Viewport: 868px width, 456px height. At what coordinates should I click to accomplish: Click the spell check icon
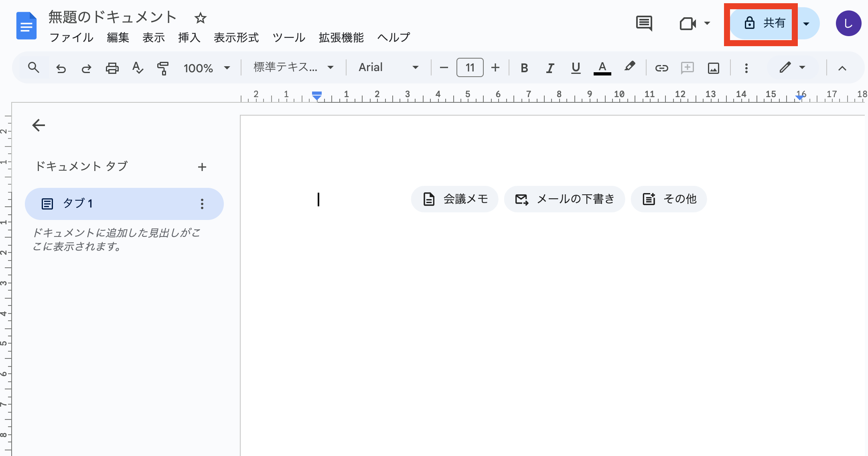click(x=137, y=68)
